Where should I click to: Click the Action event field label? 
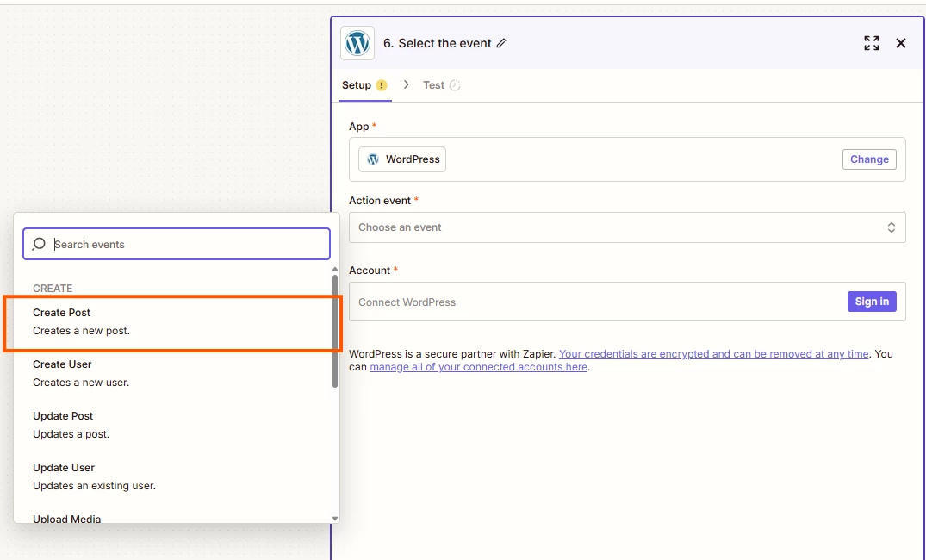[380, 201]
